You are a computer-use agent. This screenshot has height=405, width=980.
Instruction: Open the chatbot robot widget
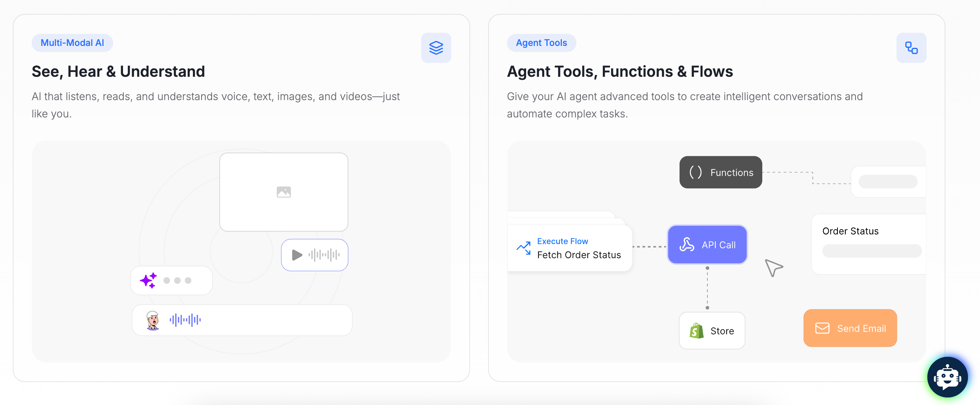(x=947, y=377)
